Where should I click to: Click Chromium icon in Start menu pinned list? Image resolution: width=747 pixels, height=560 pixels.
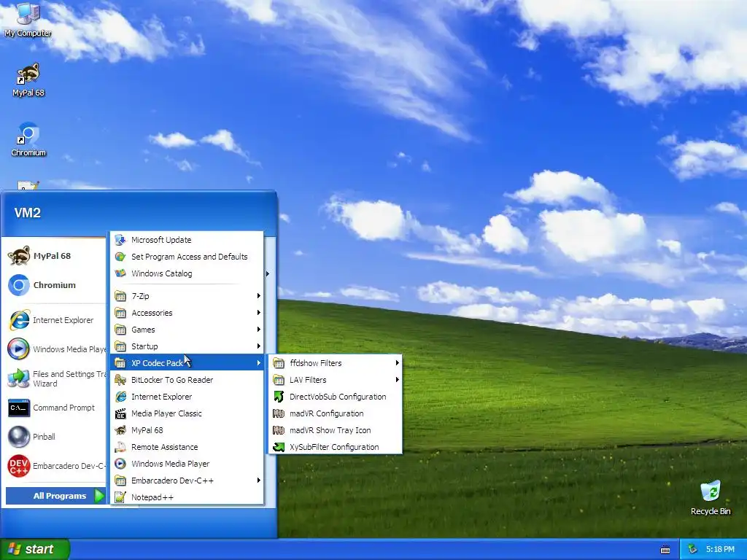tap(19, 285)
